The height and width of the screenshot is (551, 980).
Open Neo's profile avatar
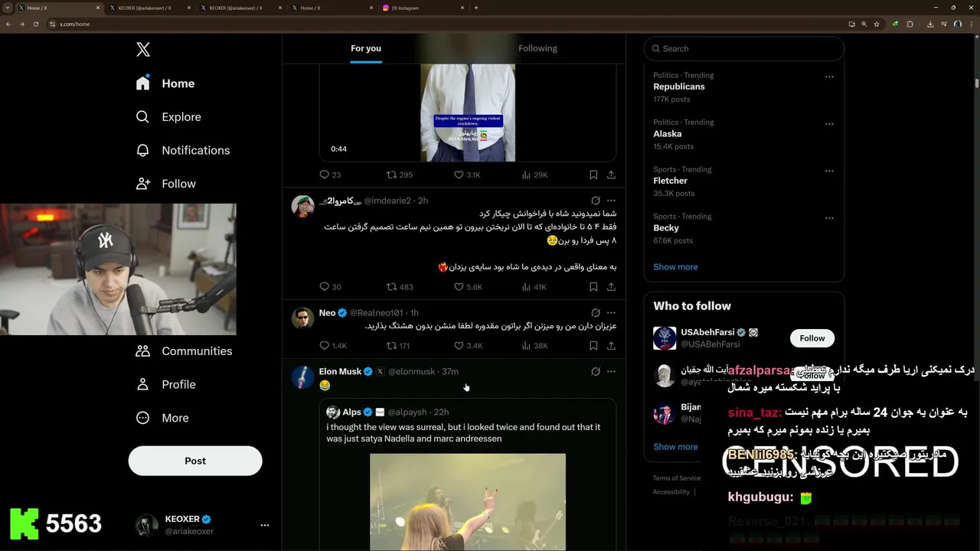(303, 318)
